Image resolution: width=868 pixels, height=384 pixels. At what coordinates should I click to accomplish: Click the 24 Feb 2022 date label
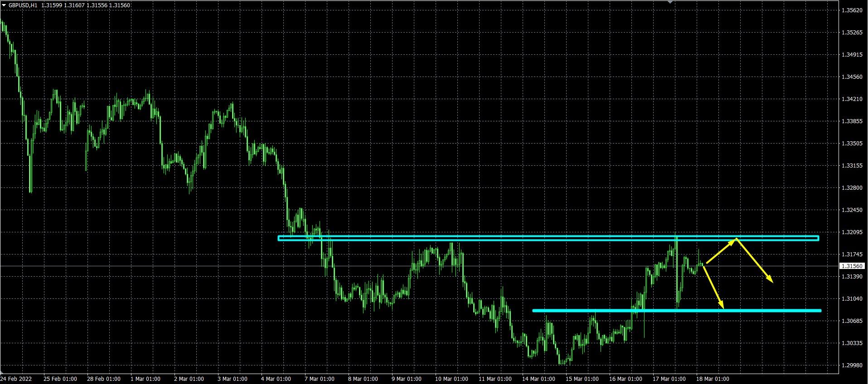coord(16,379)
